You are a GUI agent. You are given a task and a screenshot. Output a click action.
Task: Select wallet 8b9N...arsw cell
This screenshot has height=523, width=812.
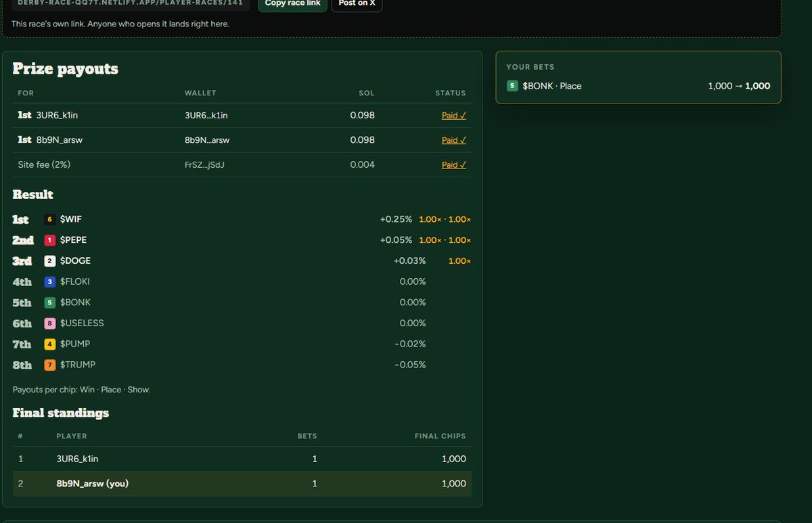point(207,140)
